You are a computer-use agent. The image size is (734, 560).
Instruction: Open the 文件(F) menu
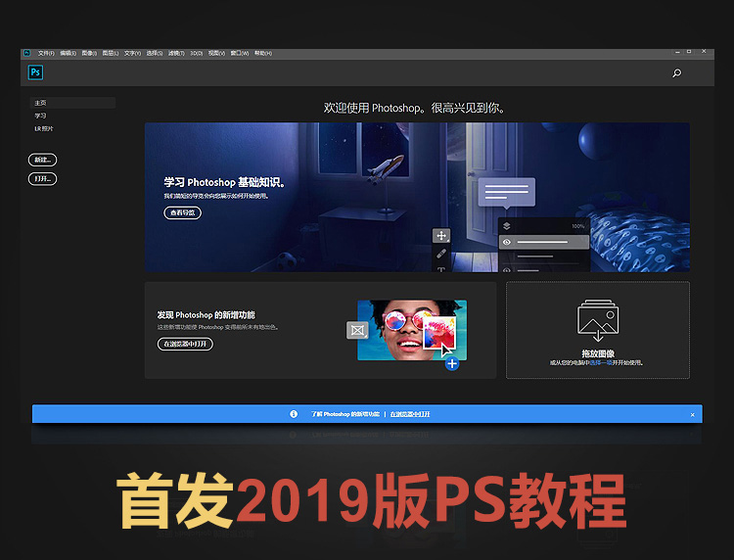click(46, 54)
